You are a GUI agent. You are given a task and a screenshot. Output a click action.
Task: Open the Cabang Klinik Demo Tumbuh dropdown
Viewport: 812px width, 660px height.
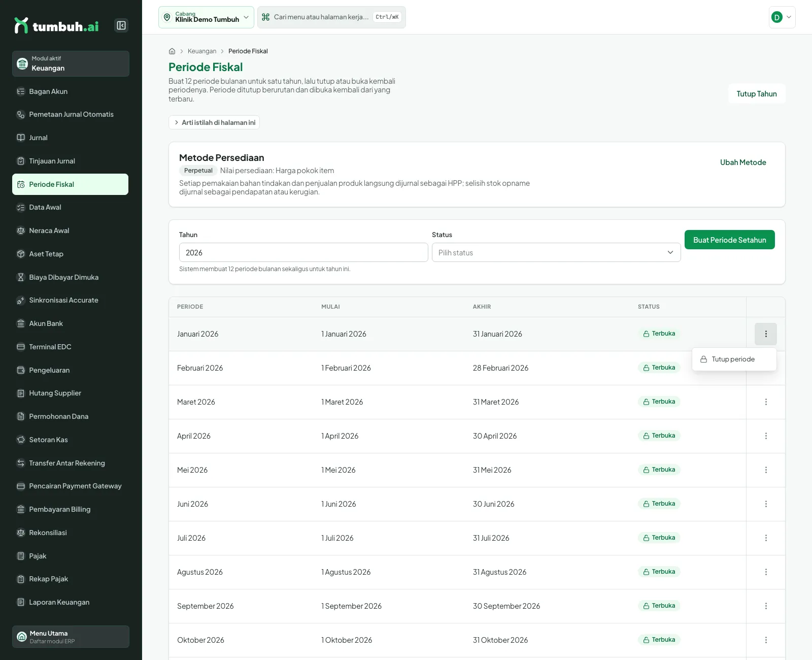(206, 17)
